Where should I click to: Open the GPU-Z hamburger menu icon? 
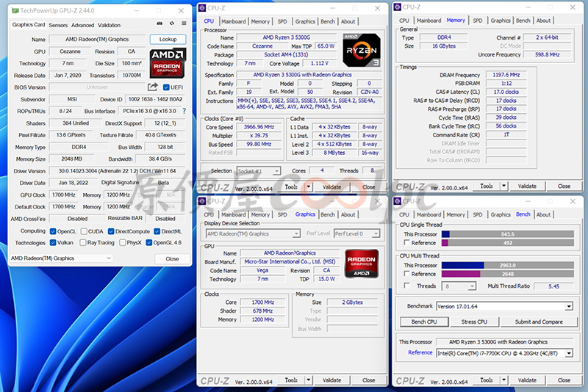(x=184, y=23)
